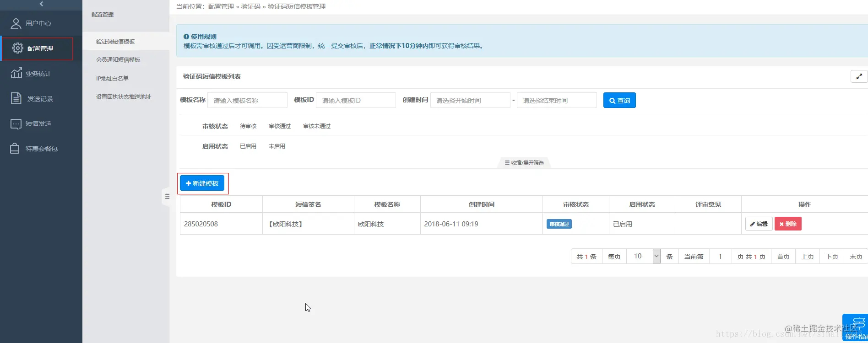Click the 已启用 cell in the table row
Viewport: 868px width, 343px height.
642,224
